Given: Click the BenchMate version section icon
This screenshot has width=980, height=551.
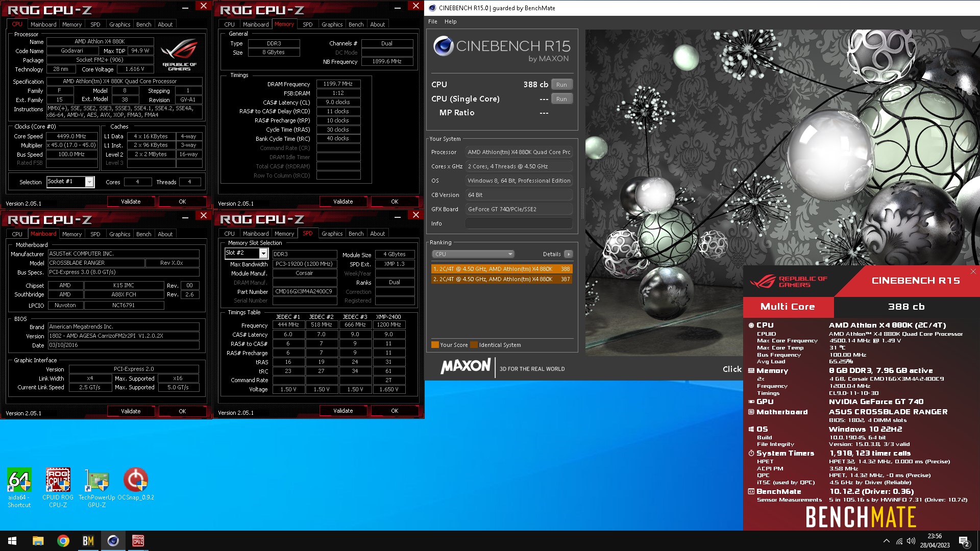Looking at the screenshot, I should (x=751, y=491).
